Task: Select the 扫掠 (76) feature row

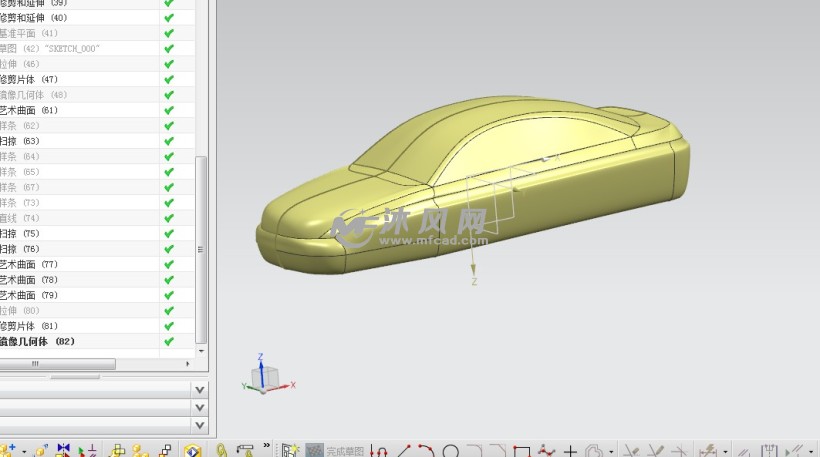Action: (x=97, y=249)
